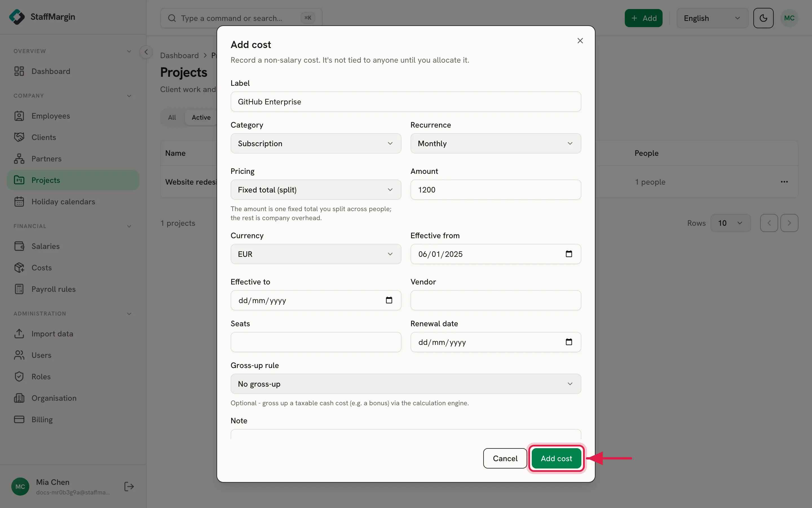Go to Employees in the sidebar
This screenshot has height=508, width=812.
(73, 116)
